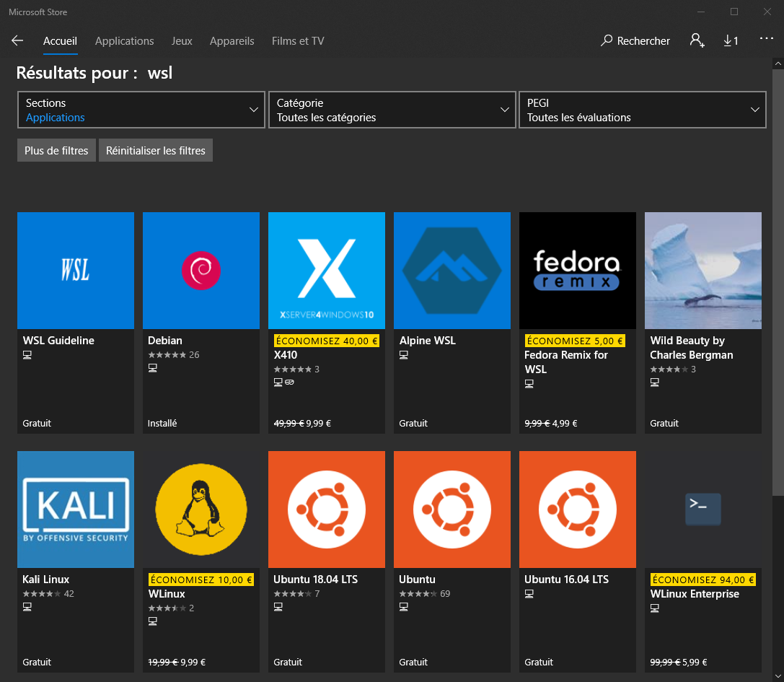Click the PC device icon under Alpine WSL

coord(403,355)
